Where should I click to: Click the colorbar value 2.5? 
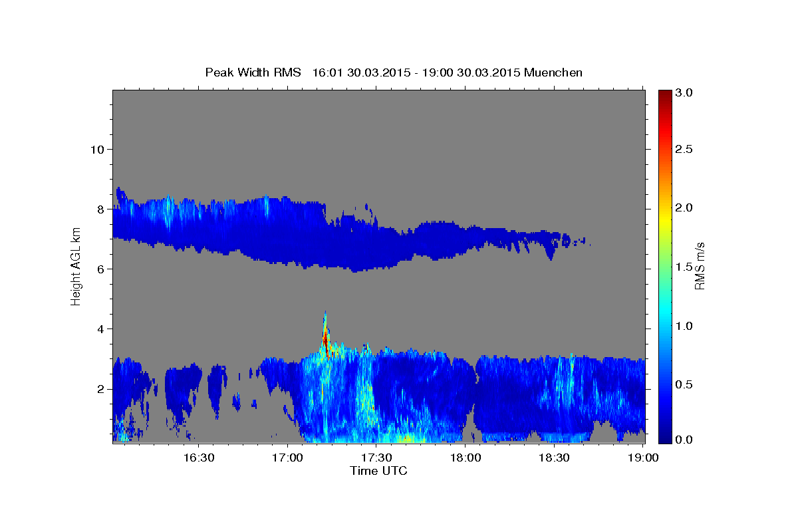684,149
